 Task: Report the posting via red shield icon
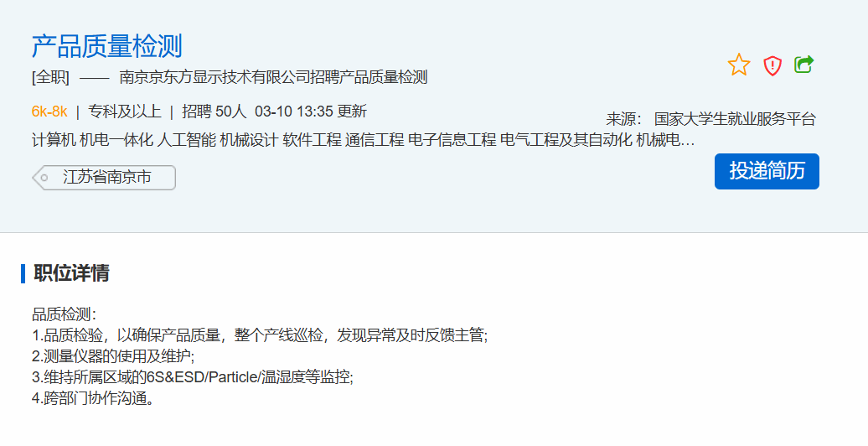[x=772, y=65]
